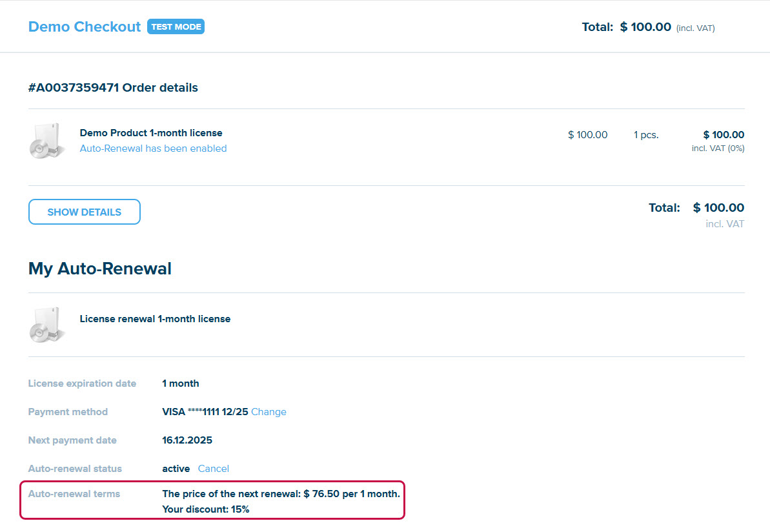
Task: Expand order info with SHOW DETAILS button
Action: coord(85,212)
